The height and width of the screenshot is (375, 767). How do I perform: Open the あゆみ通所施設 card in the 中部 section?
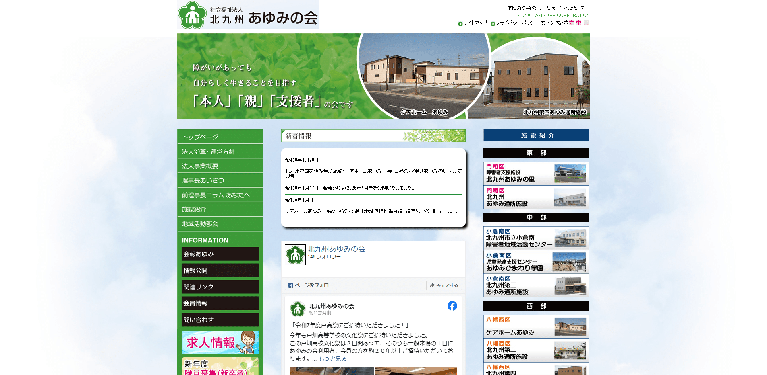(x=536, y=286)
